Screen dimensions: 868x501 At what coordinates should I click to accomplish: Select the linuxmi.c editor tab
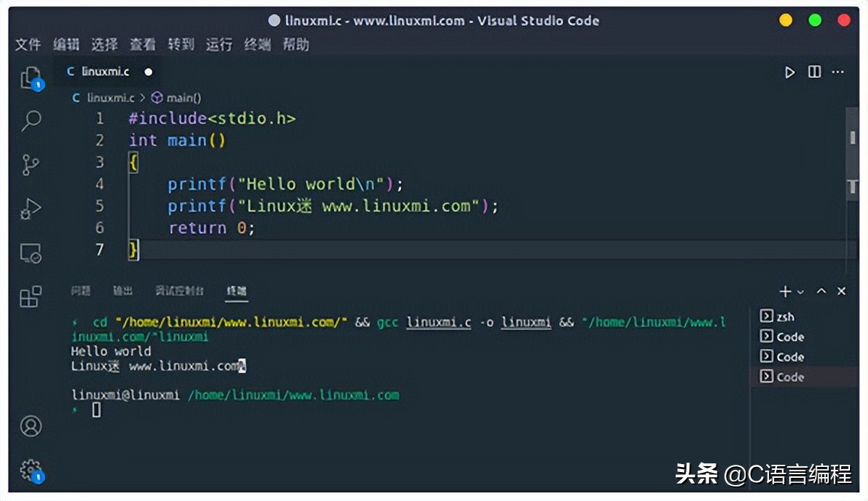click(x=109, y=72)
